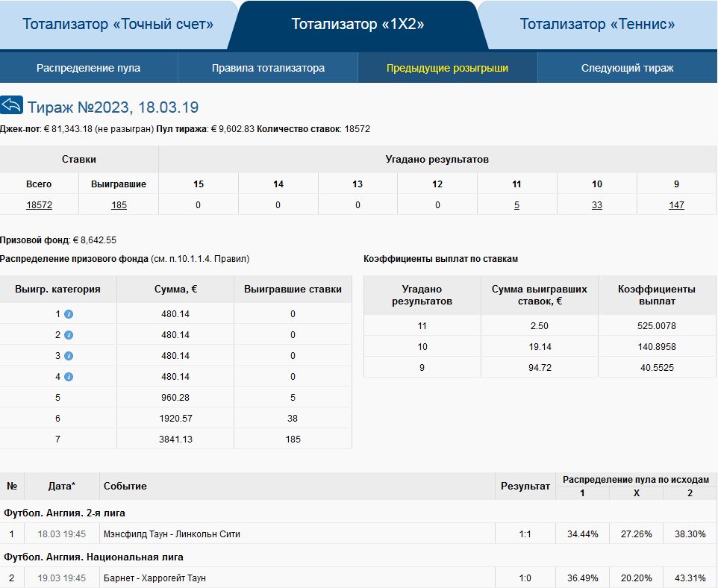This screenshot has height=588, width=718.
Task: Click the winning bets link 185
Action: point(119,205)
